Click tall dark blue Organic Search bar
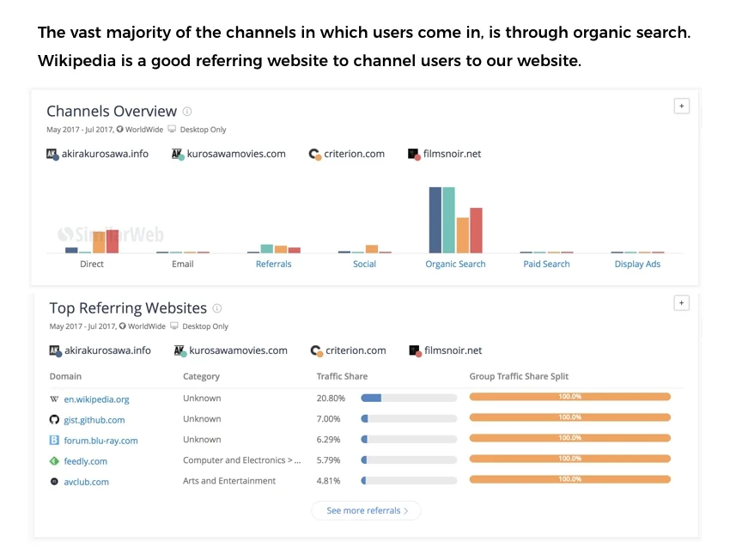The height and width of the screenshot is (560, 736). pos(435,220)
